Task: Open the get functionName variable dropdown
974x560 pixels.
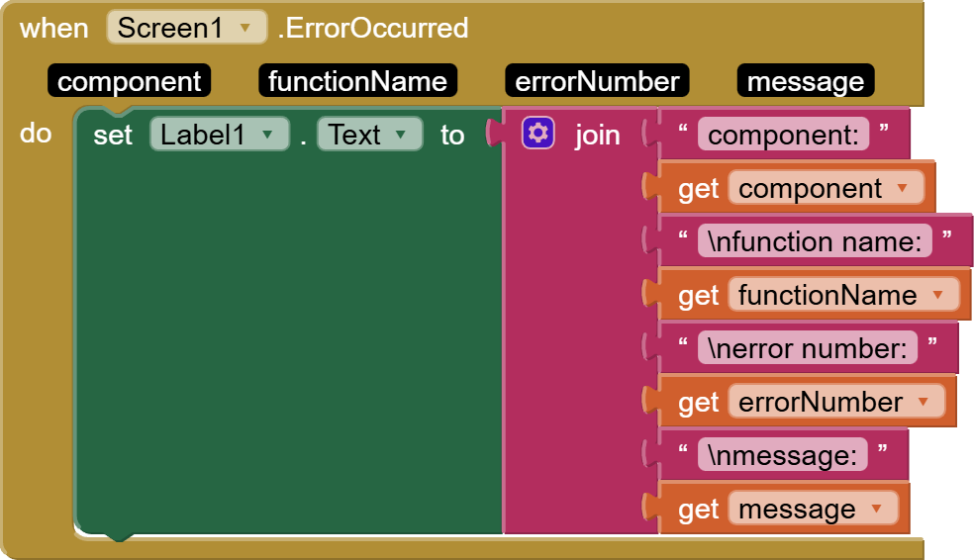Action: [937, 296]
